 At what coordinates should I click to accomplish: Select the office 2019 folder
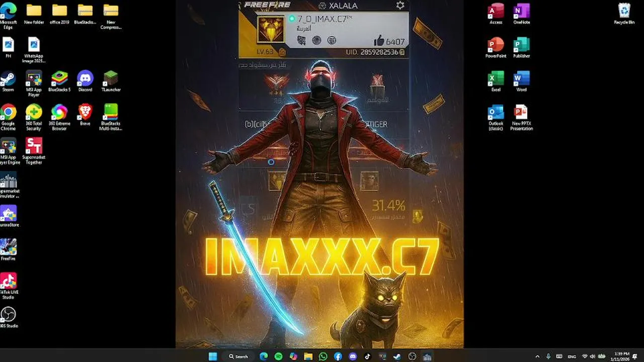pos(59,14)
